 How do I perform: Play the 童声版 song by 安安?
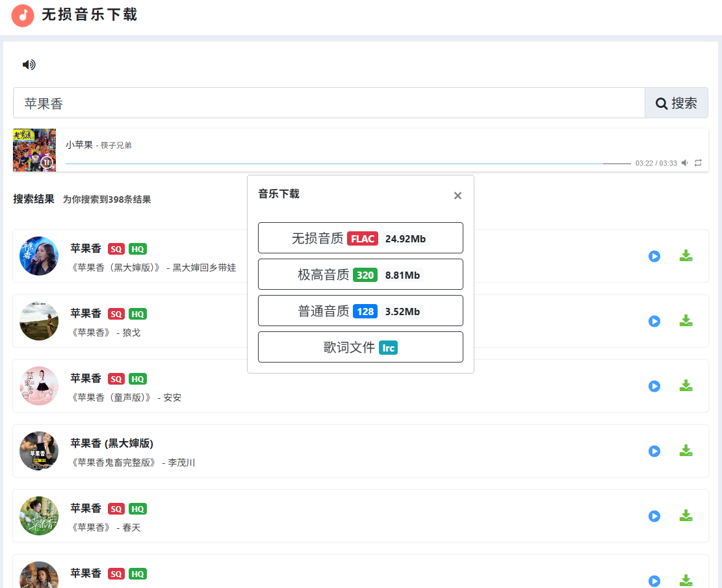(x=654, y=386)
